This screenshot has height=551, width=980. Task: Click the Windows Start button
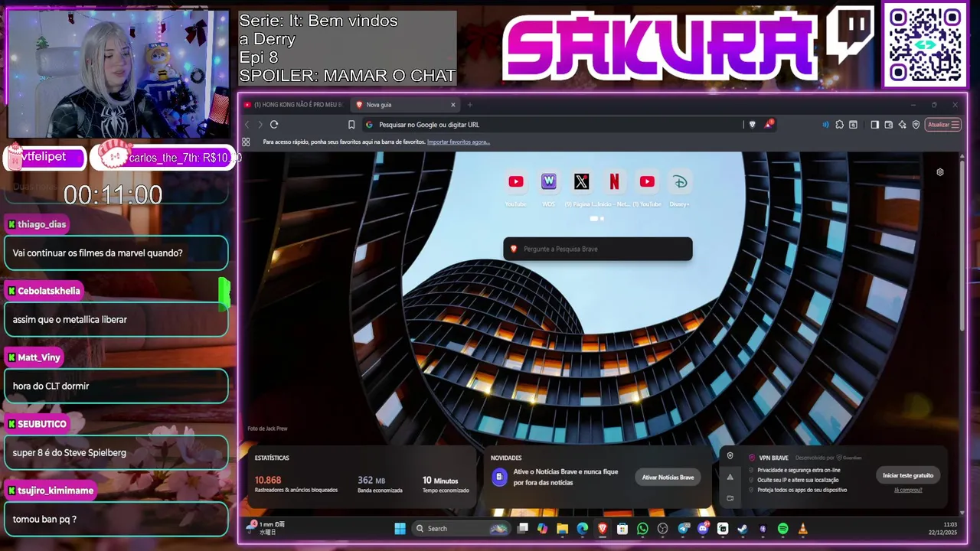400,529
